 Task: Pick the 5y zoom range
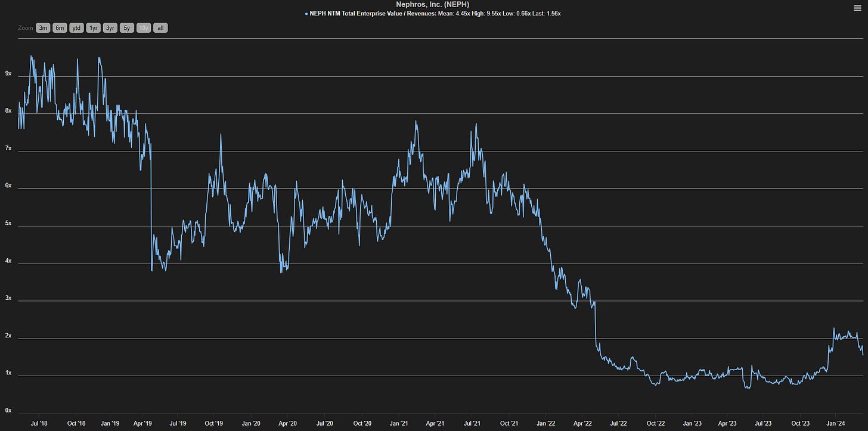point(127,27)
